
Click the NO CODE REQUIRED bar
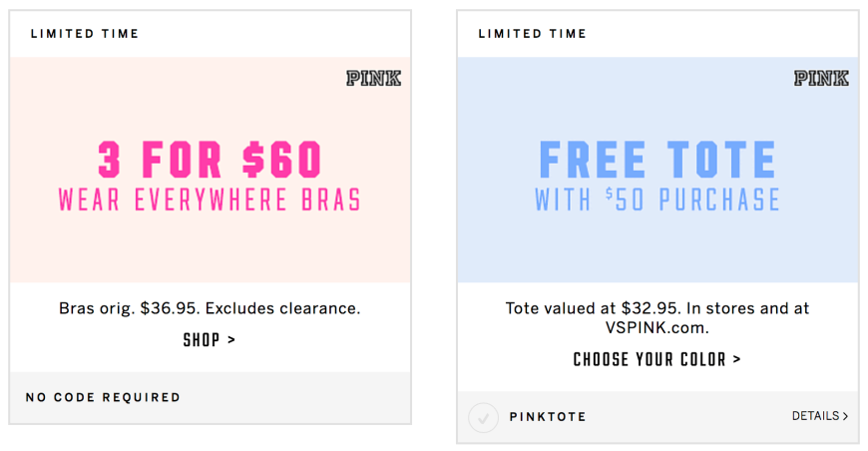tap(211, 398)
